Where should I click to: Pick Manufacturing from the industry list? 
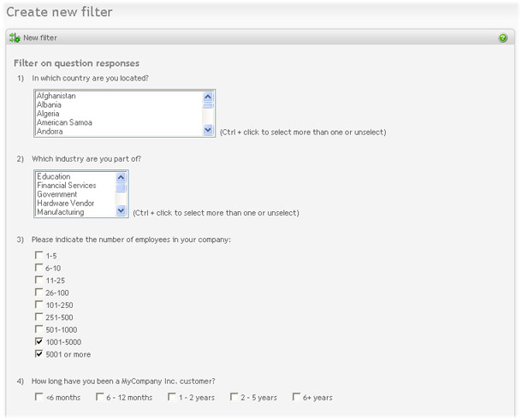[75, 212]
